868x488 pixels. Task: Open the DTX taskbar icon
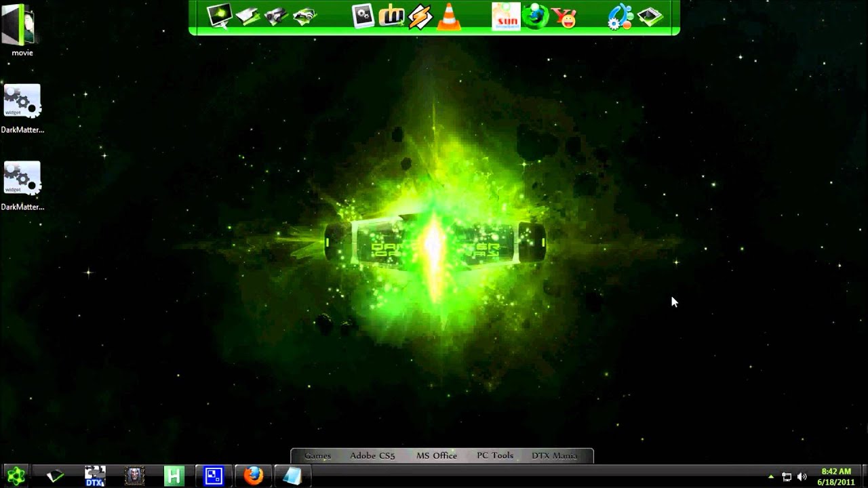tap(95, 476)
